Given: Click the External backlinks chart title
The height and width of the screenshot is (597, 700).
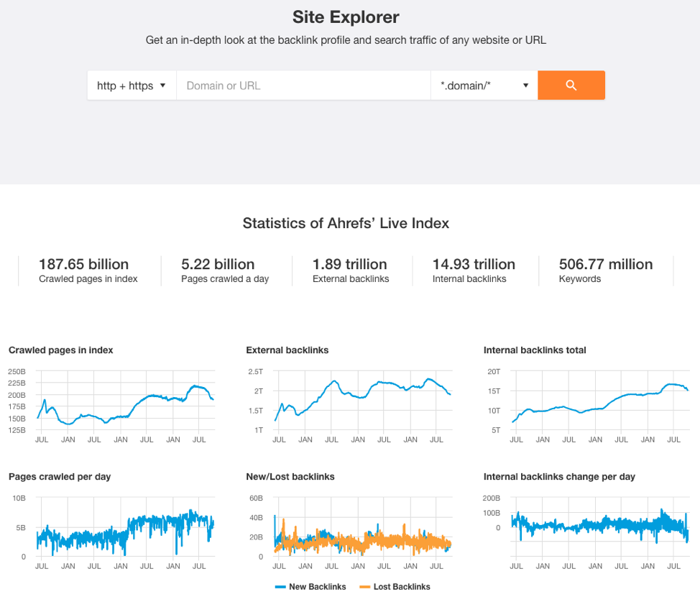Looking at the screenshot, I should pyautogui.click(x=287, y=350).
